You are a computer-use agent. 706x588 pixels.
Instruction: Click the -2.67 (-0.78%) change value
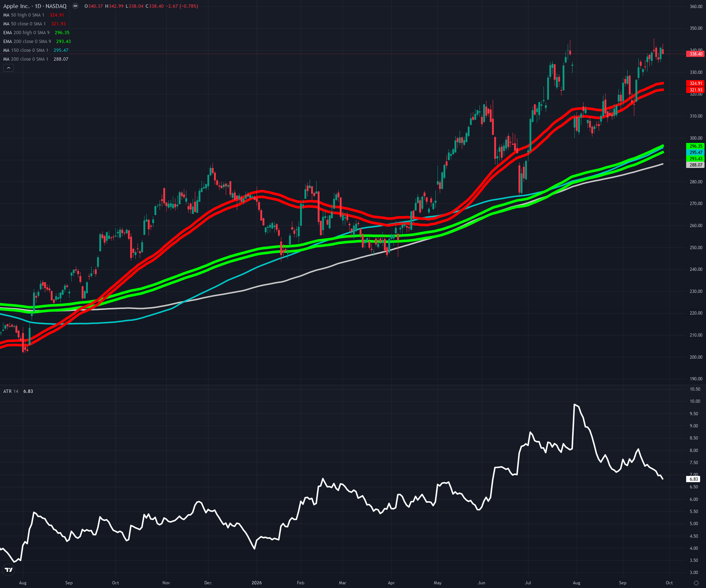(x=182, y=6)
